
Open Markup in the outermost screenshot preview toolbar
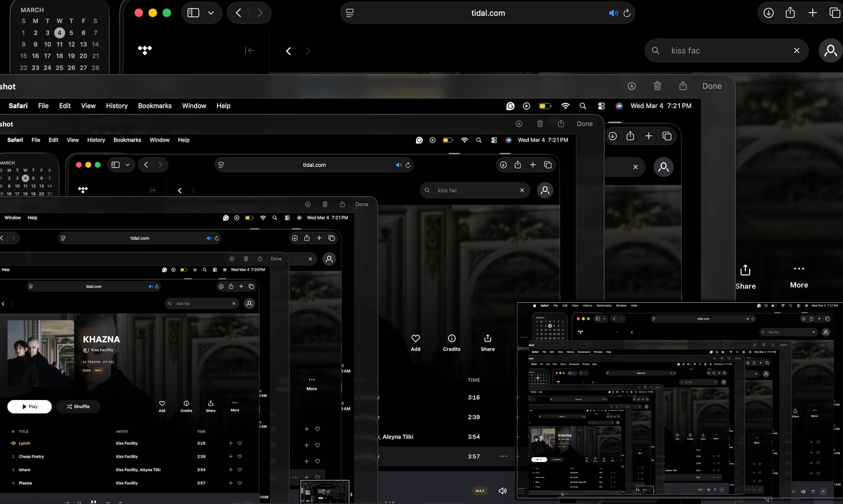[632, 86]
